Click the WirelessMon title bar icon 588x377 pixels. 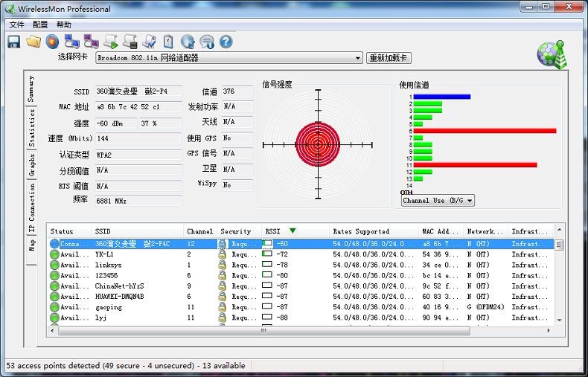[x=10, y=9]
